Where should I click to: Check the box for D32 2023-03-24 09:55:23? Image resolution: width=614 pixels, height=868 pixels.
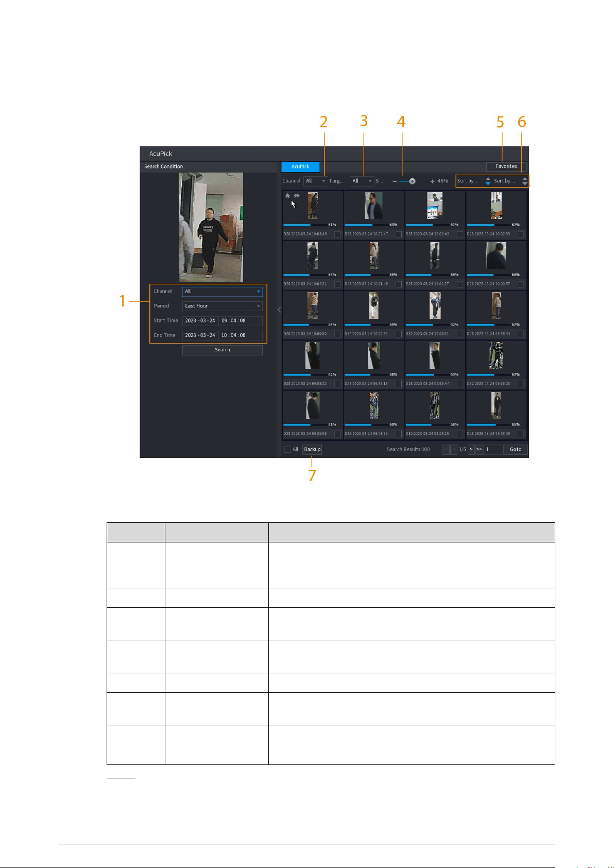(521, 384)
